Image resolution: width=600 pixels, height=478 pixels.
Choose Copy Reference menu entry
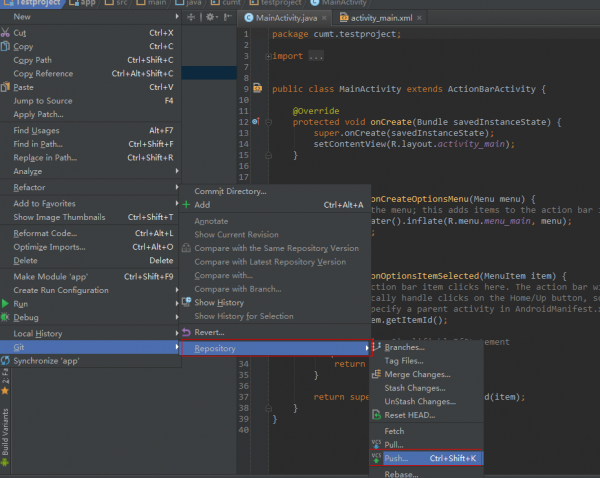point(90,73)
